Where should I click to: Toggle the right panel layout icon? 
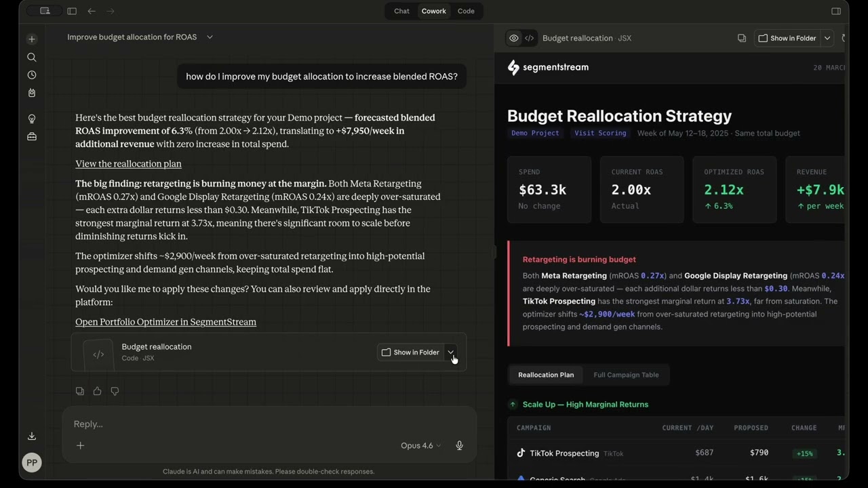836,11
